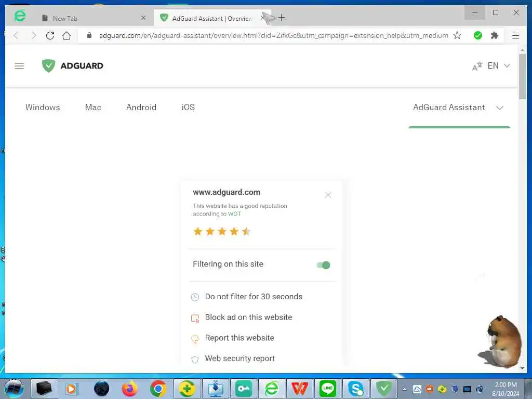The image size is (532, 399).
Task: Open the browser main menu
Action: (515, 35)
